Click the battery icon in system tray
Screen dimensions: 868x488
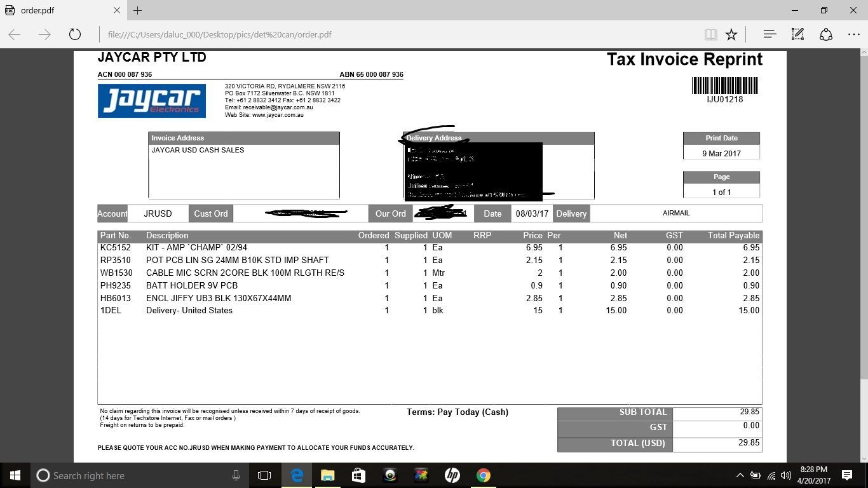(x=756, y=475)
